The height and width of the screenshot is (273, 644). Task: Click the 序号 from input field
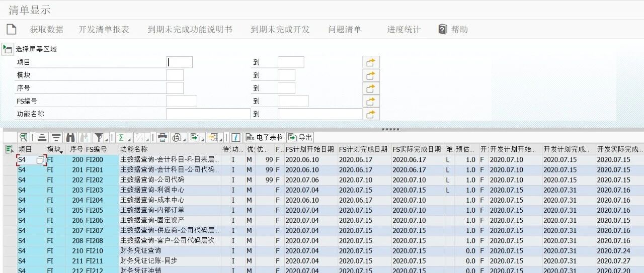coord(175,88)
